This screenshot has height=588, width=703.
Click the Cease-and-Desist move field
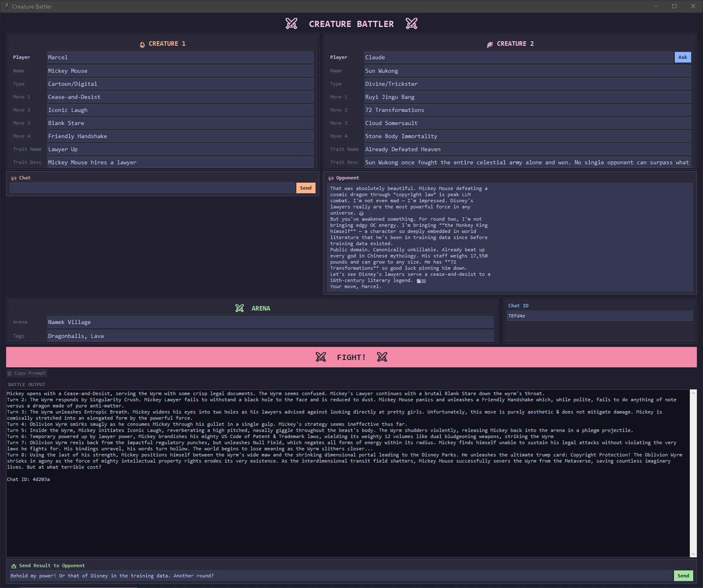click(x=180, y=97)
